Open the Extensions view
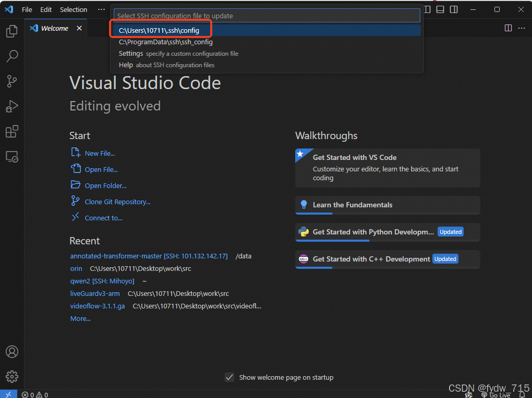This screenshot has height=398, width=532. pos(12,131)
